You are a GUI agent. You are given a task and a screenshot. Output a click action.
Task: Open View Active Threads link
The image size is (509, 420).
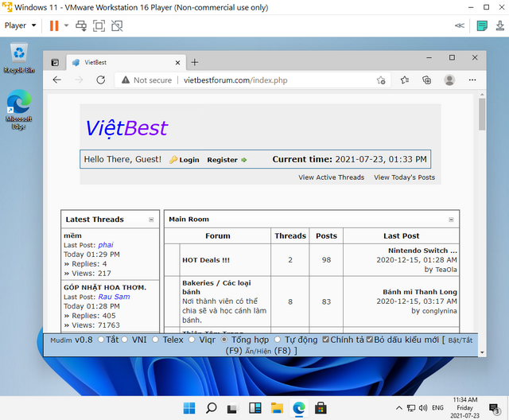point(331,177)
